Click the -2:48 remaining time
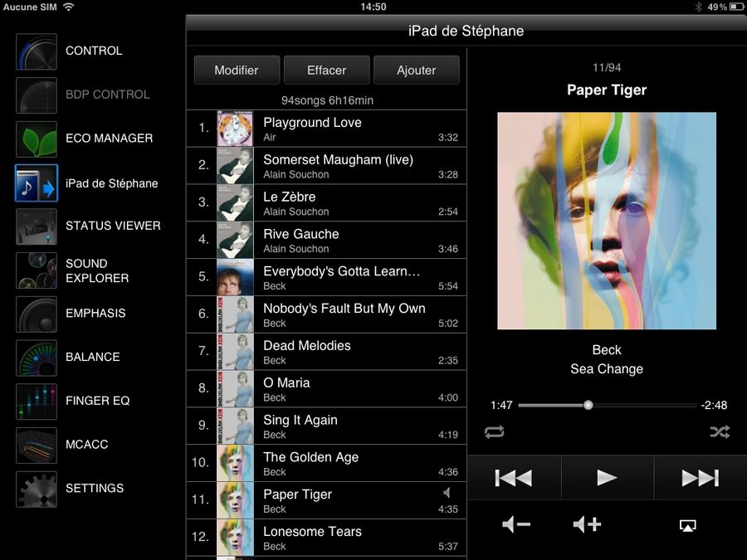Image resolution: width=747 pixels, height=560 pixels. pos(714,405)
